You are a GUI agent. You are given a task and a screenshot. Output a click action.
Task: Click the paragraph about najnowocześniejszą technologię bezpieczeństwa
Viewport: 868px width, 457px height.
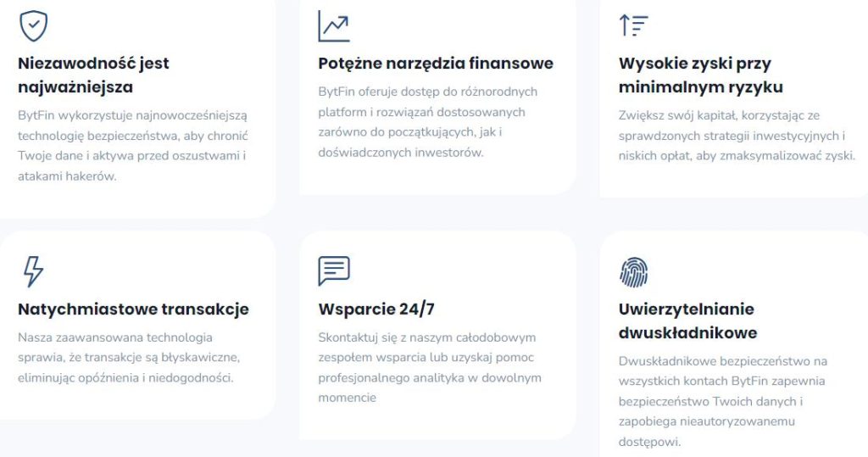pyautogui.click(x=133, y=146)
